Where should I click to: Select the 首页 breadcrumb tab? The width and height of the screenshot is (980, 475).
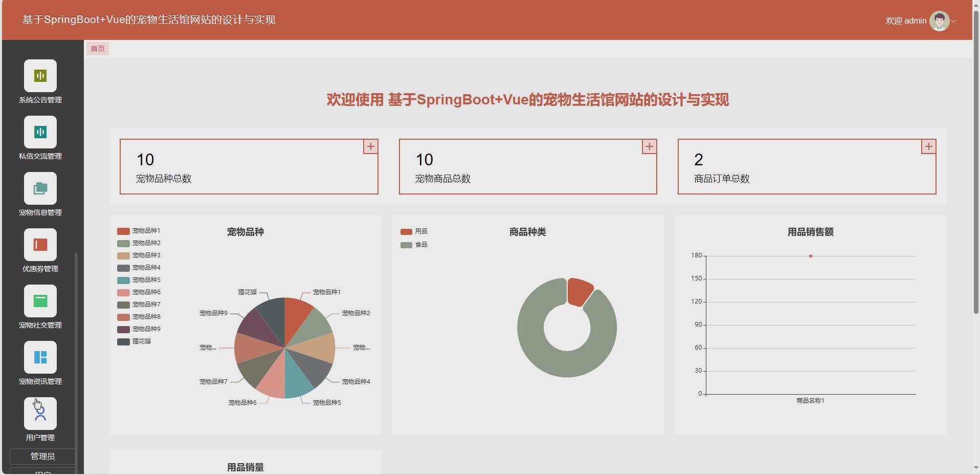tap(98, 49)
